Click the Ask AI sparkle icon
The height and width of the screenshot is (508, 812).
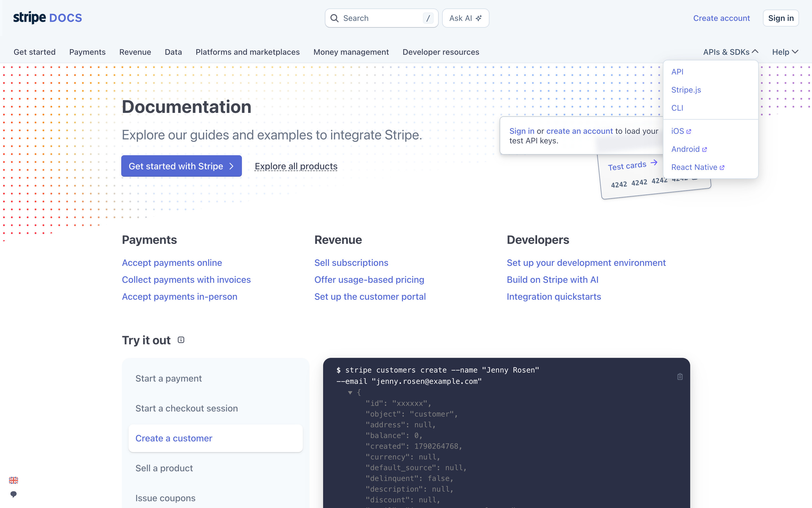(x=479, y=18)
